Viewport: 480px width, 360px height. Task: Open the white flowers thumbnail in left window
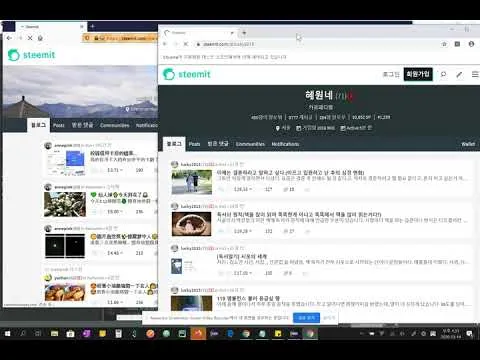(65, 204)
